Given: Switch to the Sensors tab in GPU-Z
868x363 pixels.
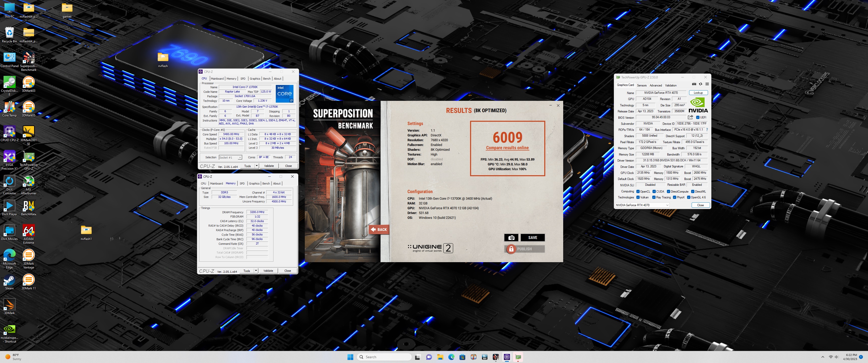Looking at the screenshot, I should pos(642,85).
